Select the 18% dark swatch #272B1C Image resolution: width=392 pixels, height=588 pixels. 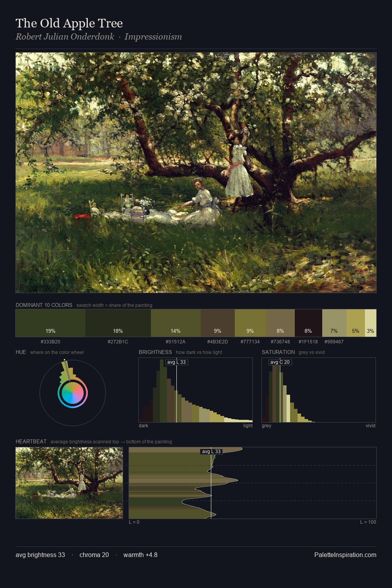(x=118, y=323)
